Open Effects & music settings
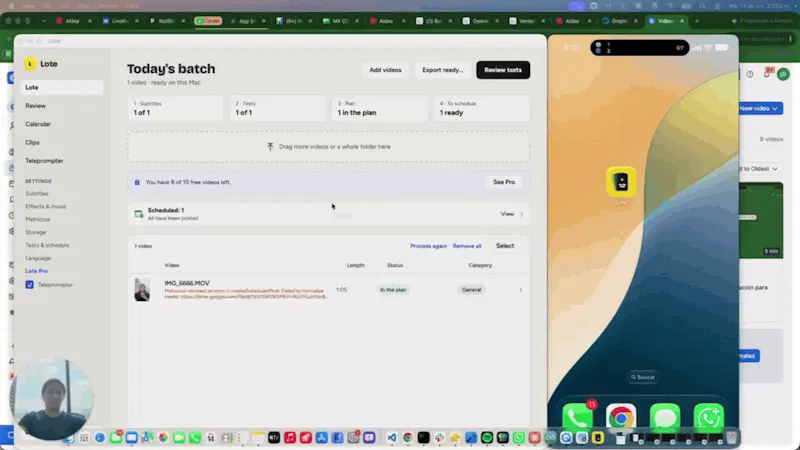Viewport: 800px width, 450px height. [x=46, y=206]
